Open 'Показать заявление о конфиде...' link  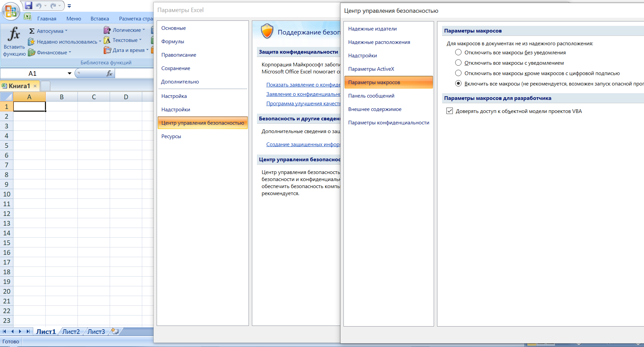[x=303, y=85]
